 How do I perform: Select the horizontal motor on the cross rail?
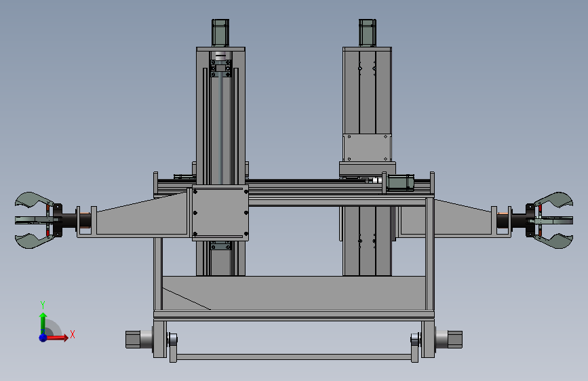click(399, 182)
